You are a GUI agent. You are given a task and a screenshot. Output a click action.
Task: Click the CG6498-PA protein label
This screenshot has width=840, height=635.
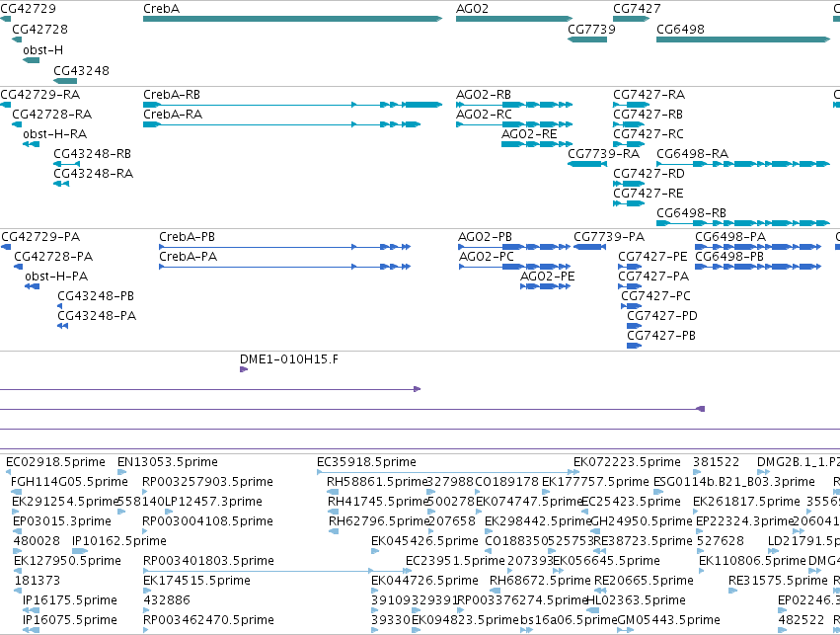pyautogui.click(x=730, y=237)
